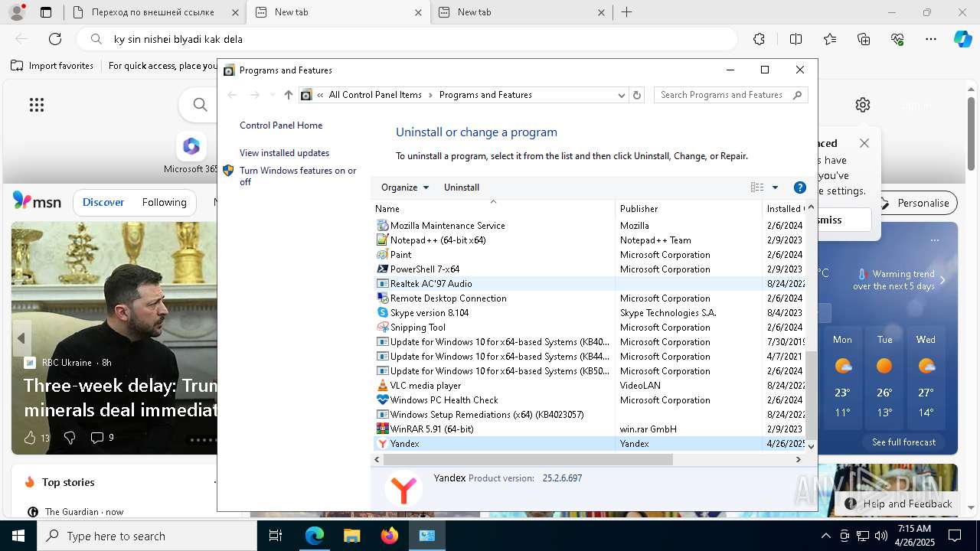
Task: Open Edge extensions puzzle icon
Action: (x=759, y=39)
